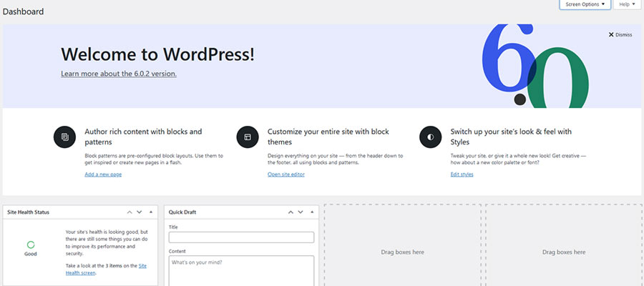The height and width of the screenshot is (286, 644).
Task: Follow the Add a new page link
Action: click(103, 174)
